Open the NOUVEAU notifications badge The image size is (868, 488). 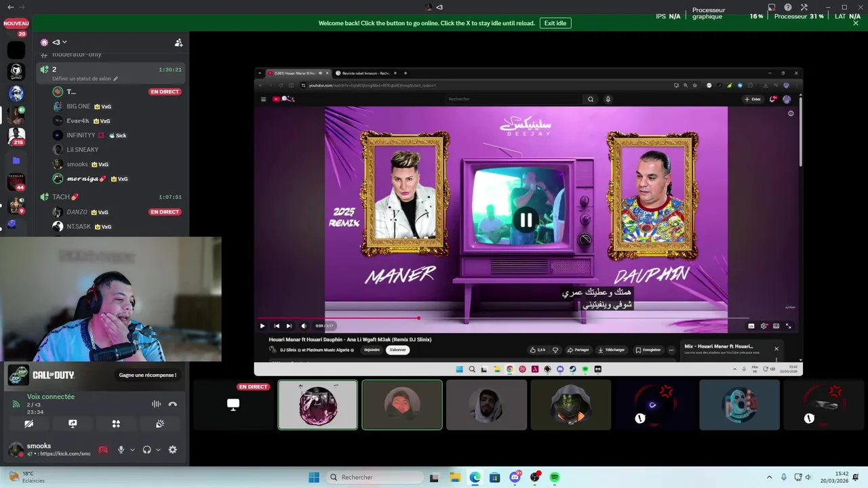[16, 23]
